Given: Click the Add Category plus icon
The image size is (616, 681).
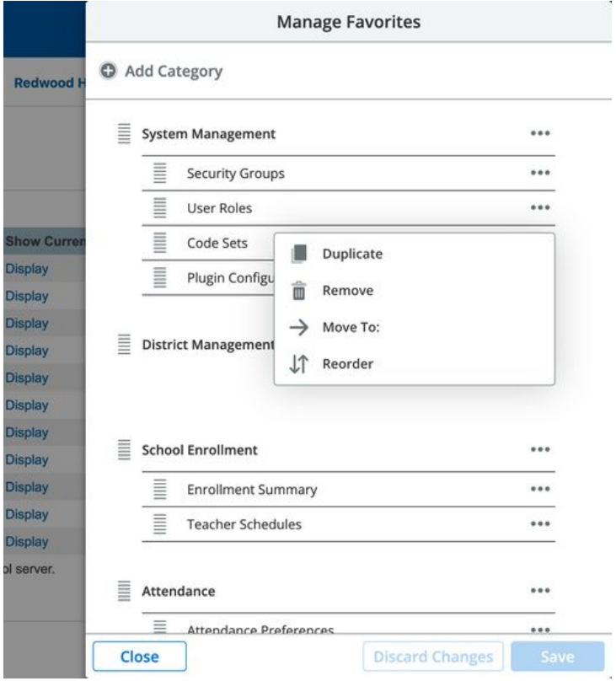Looking at the screenshot, I should (x=108, y=72).
